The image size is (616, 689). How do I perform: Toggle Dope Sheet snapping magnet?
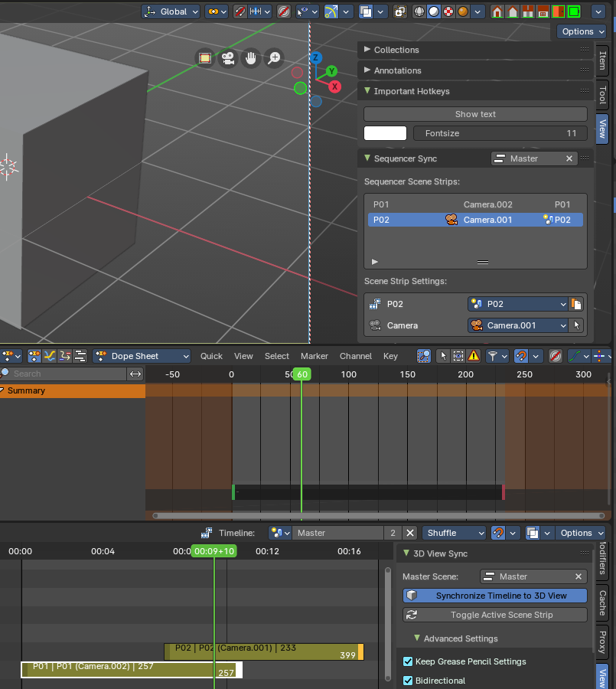[520, 356]
